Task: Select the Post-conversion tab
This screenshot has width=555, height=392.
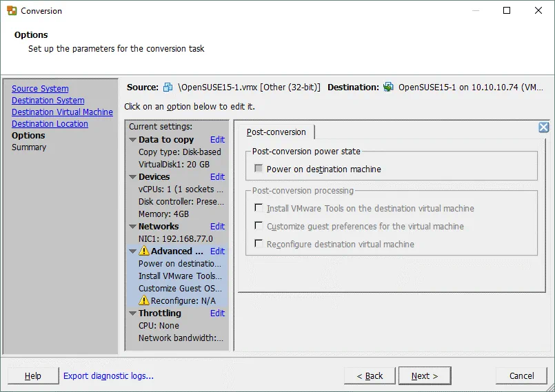Action: 276,132
